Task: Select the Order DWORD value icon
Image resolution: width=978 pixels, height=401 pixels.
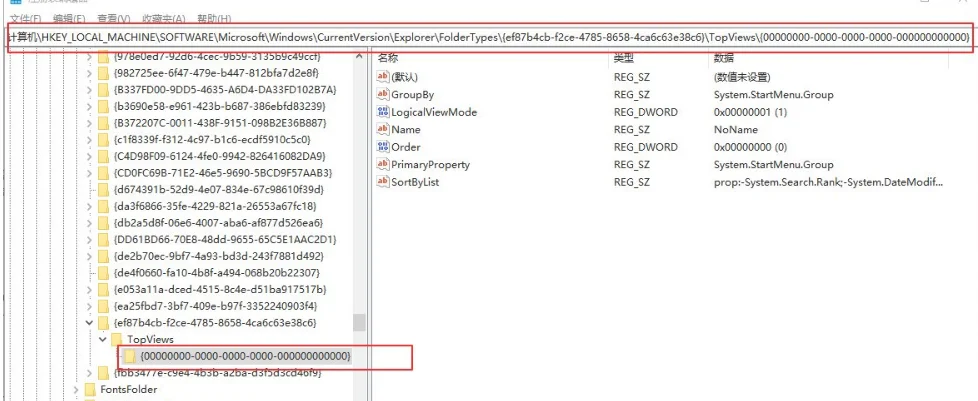Action: pyautogui.click(x=383, y=147)
